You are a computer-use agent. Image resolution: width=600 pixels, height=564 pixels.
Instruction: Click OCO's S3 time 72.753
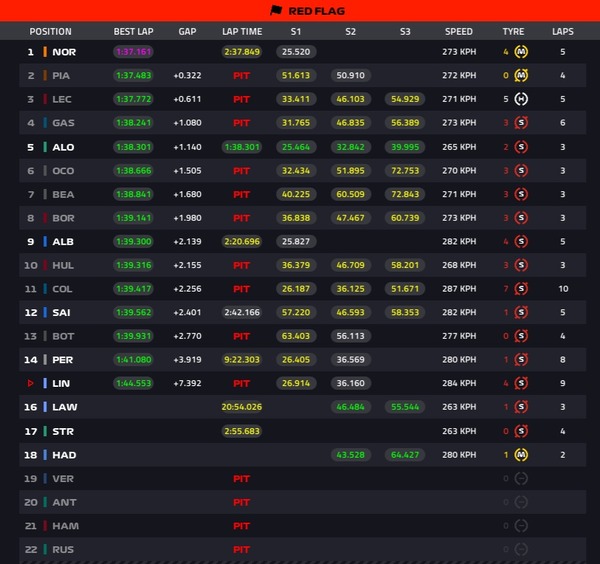(x=405, y=171)
